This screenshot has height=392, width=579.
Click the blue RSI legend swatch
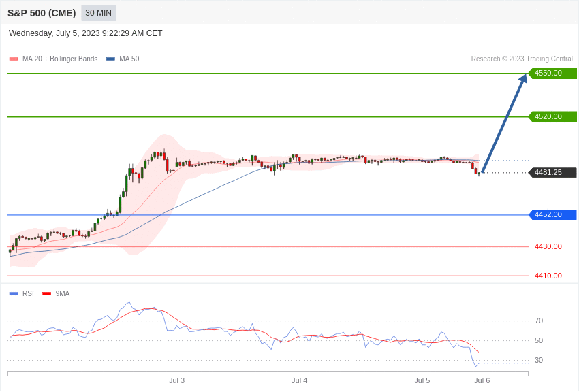click(14, 294)
